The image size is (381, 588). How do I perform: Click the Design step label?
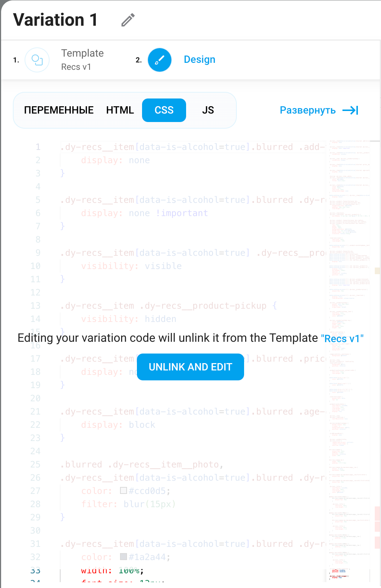coord(199,60)
